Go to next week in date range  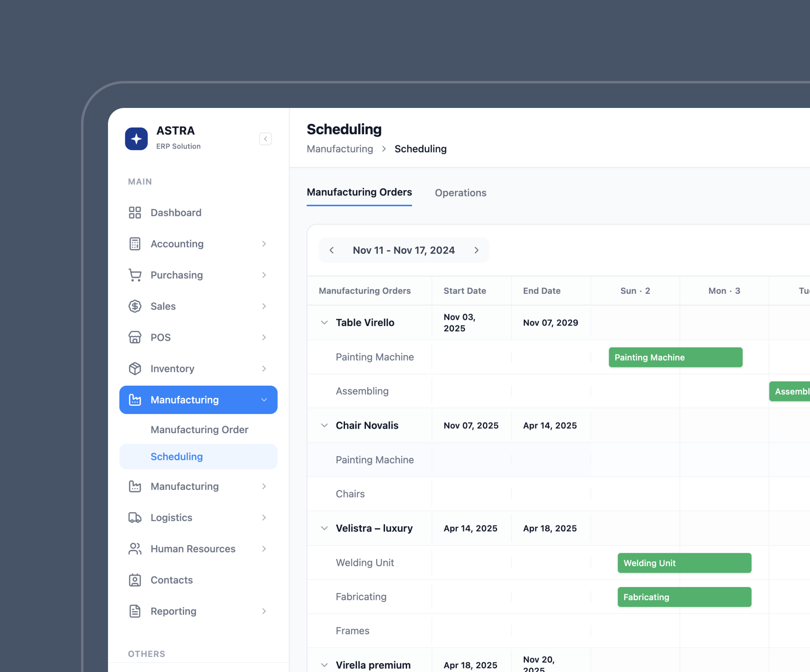click(x=476, y=250)
